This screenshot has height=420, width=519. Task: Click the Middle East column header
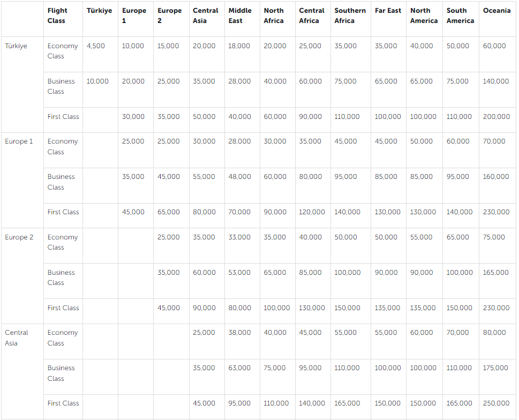click(x=240, y=16)
